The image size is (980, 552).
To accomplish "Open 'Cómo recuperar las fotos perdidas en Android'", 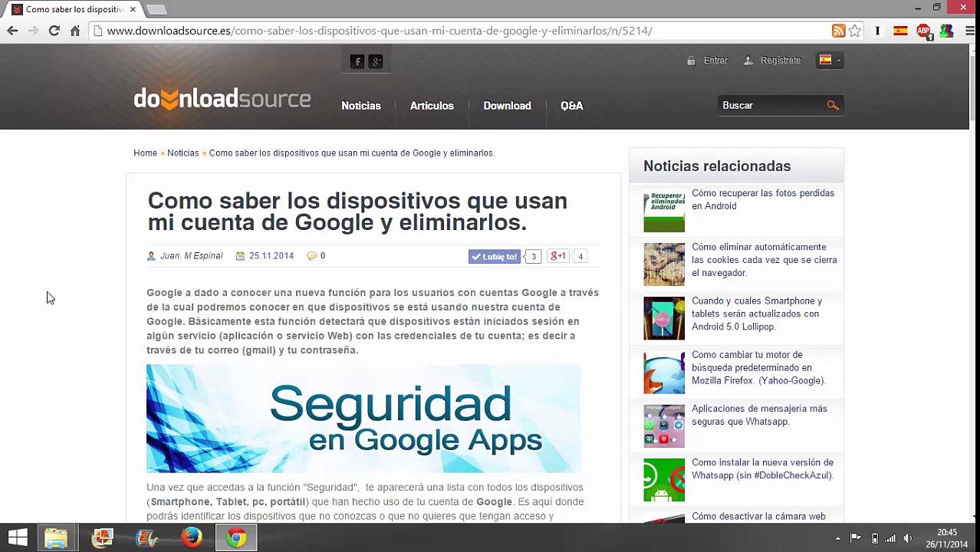I will pos(763,199).
